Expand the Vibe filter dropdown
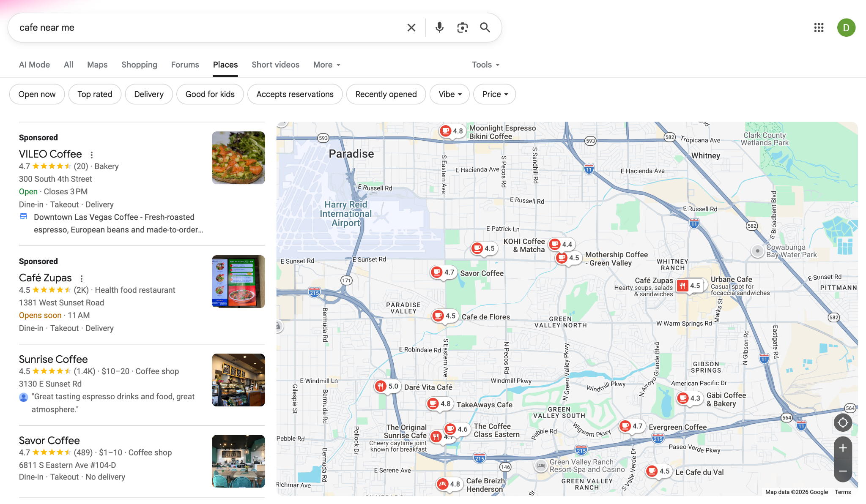Screen dimensions: 866x504 pos(449,94)
